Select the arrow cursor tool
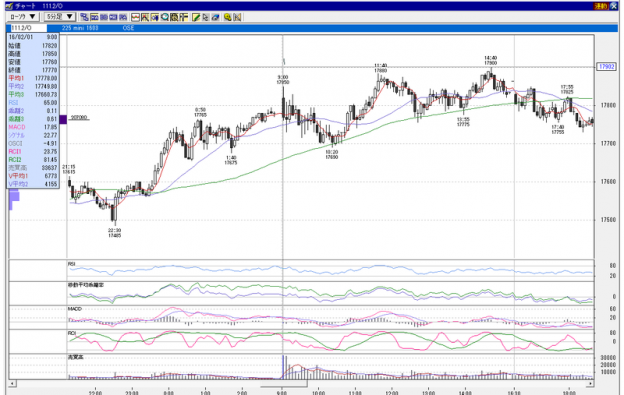 click(x=205, y=17)
